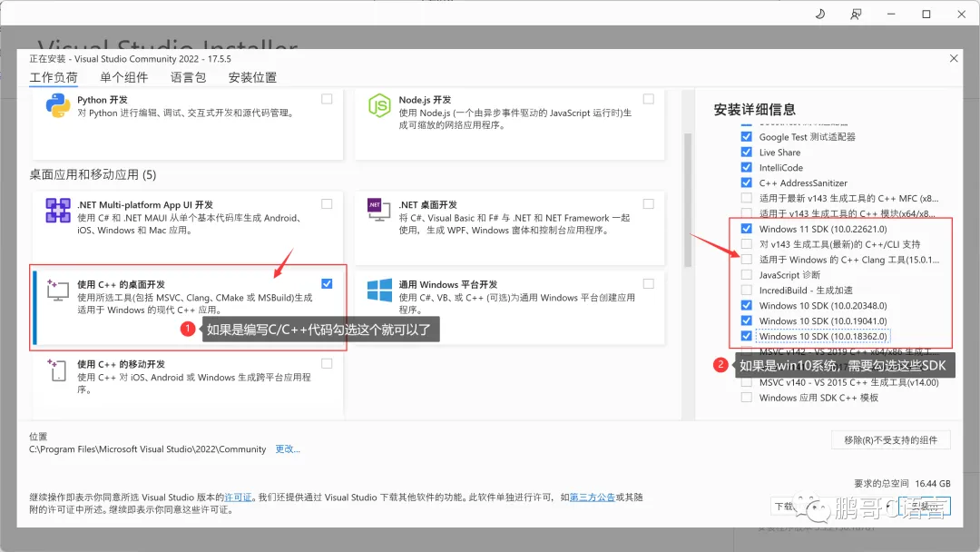Click the 16.44 GB total space value

click(933, 483)
